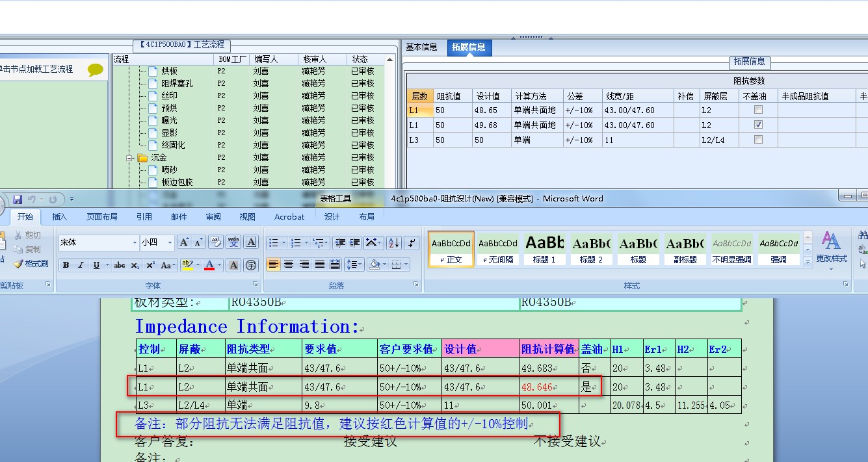The height and width of the screenshot is (462, 868).
Task: Click the Clear Formatting eraser icon
Action: [x=217, y=242]
